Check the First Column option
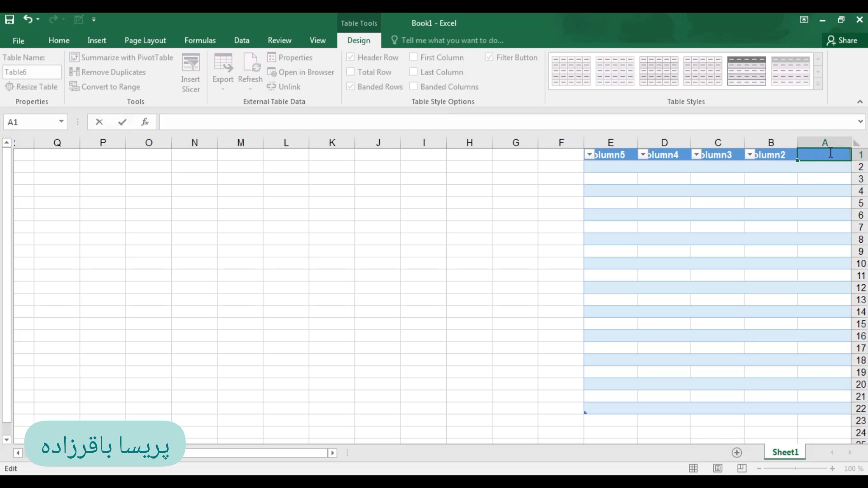The height and width of the screenshot is (488, 868). (x=413, y=57)
